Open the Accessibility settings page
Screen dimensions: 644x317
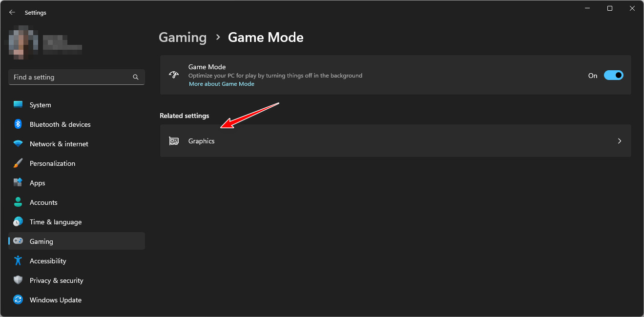48,261
